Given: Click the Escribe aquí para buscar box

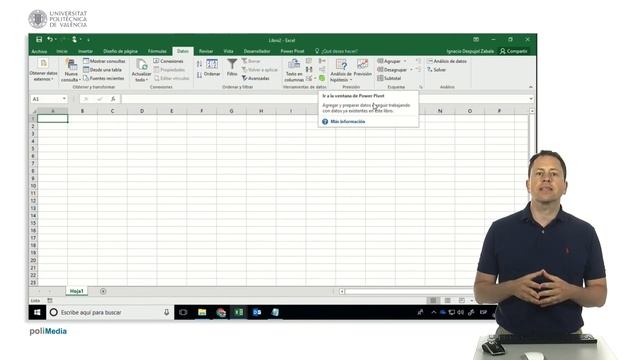Looking at the screenshot, I should coord(110,312).
